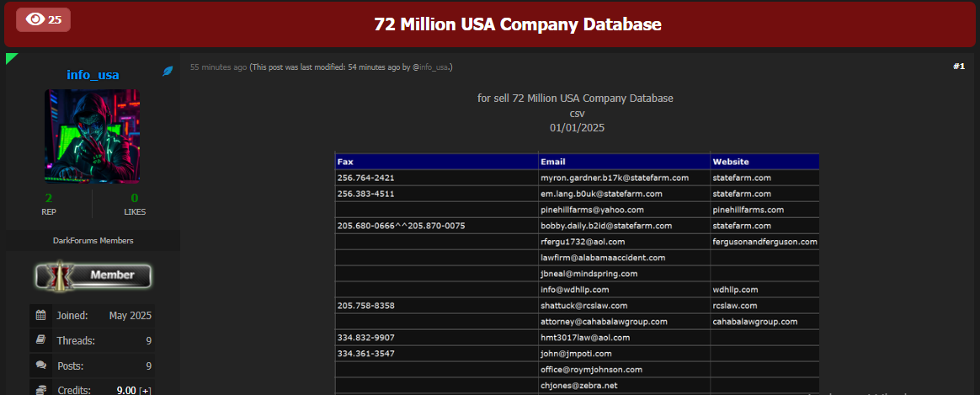This screenshot has height=395, width=980.
Task: Open the #1 post permalink
Action: tap(958, 67)
